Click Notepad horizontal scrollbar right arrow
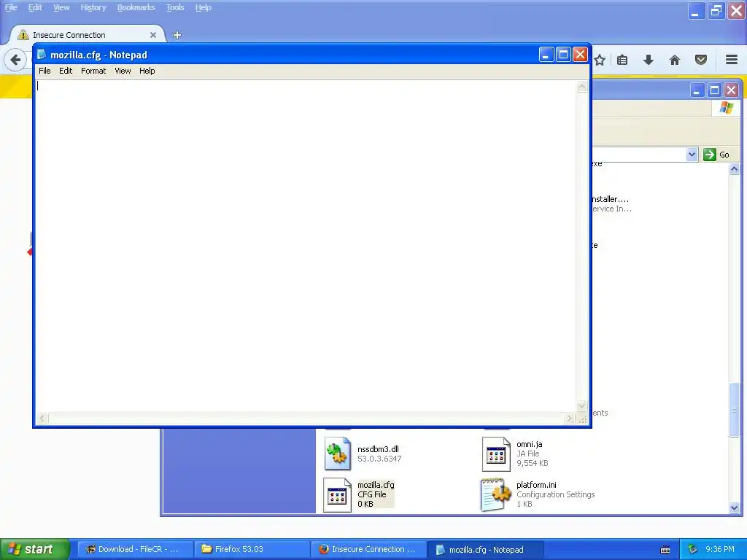747x560 pixels. tap(569, 418)
